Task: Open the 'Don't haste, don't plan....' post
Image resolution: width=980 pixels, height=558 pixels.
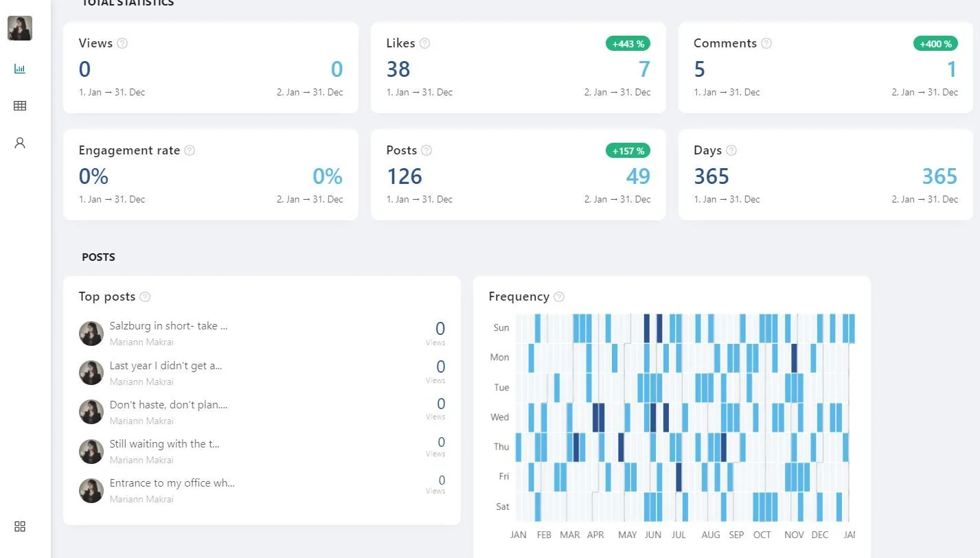Action: coord(168,405)
